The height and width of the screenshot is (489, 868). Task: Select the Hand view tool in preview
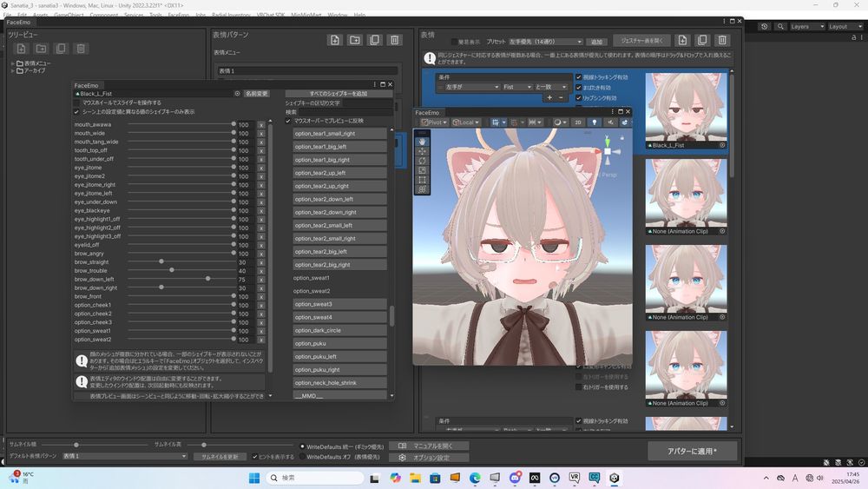coord(423,142)
